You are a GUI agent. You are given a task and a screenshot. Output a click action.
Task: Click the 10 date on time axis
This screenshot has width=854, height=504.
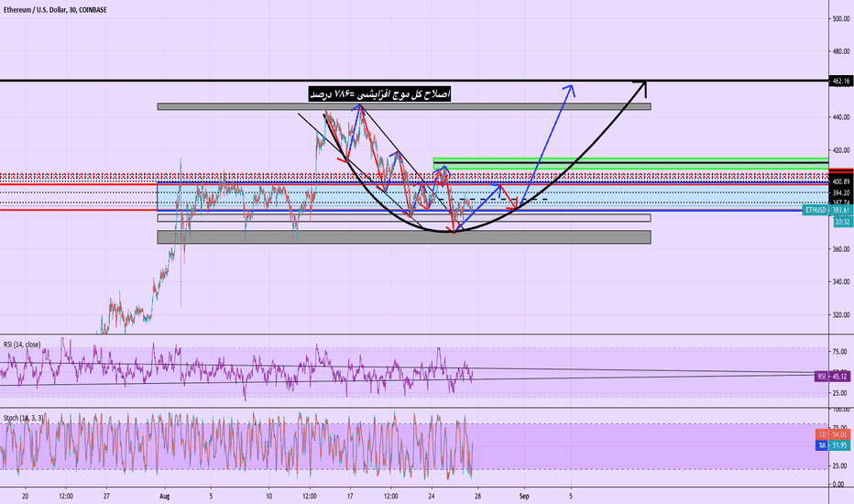pos(269,497)
